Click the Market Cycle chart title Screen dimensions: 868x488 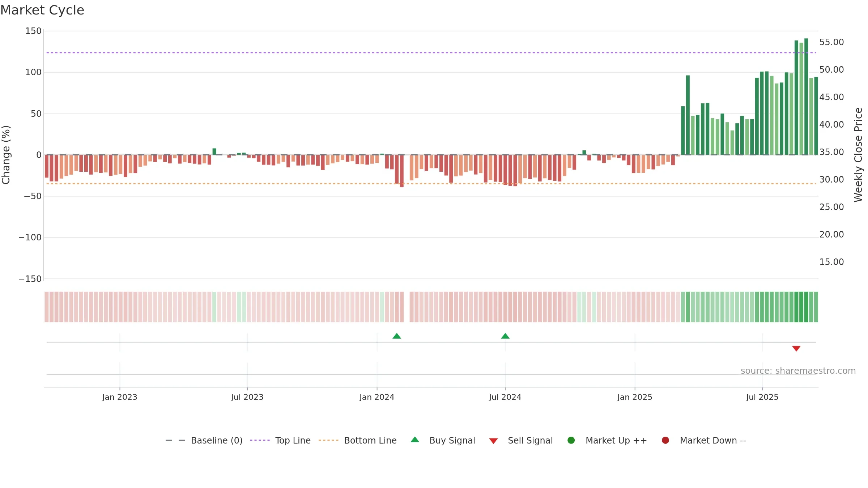(42, 10)
